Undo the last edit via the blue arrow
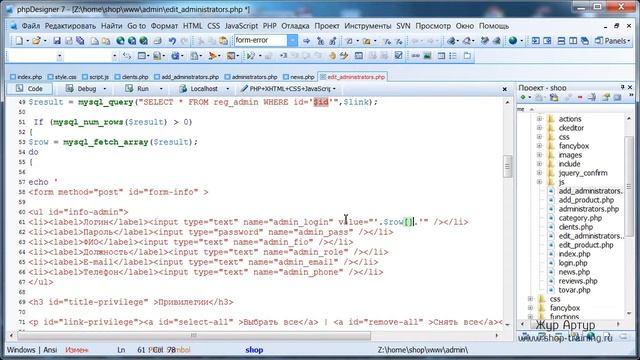 click(172, 40)
